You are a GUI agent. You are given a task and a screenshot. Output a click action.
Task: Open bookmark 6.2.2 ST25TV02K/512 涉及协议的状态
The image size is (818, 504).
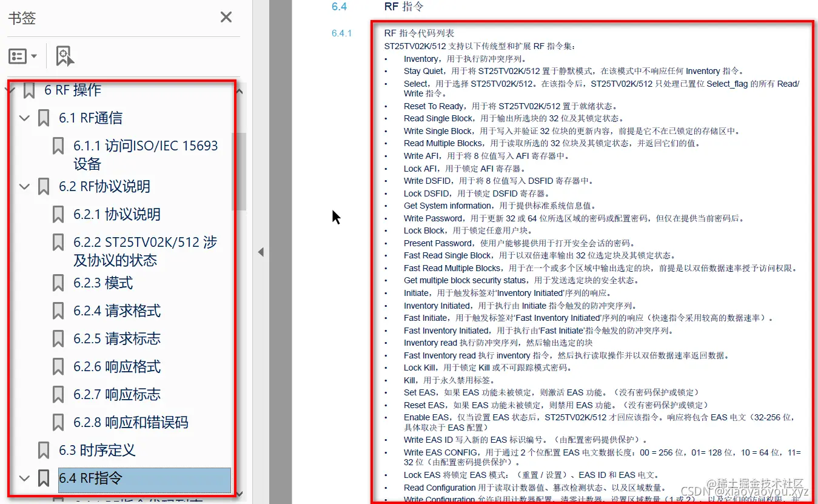coord(146,251)
